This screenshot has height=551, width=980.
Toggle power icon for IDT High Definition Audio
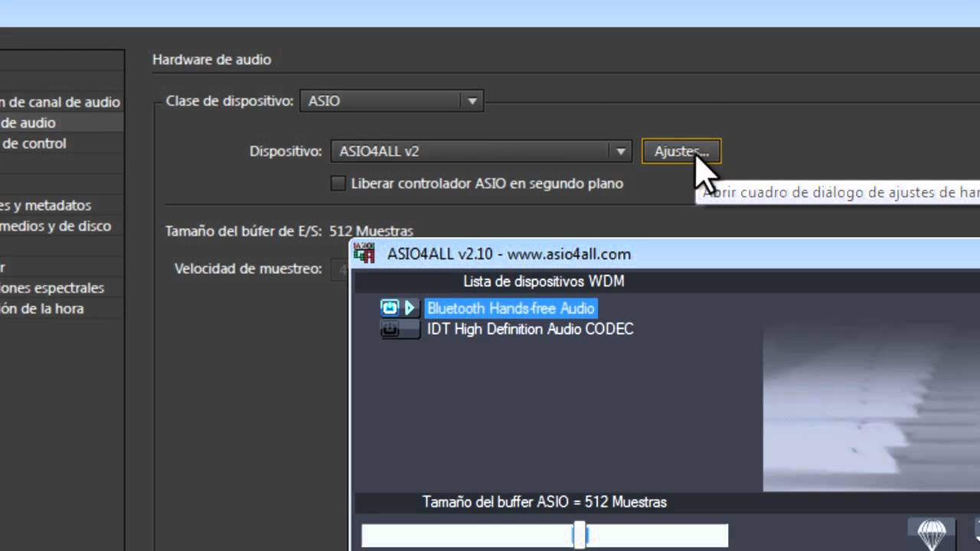point(390,330)
